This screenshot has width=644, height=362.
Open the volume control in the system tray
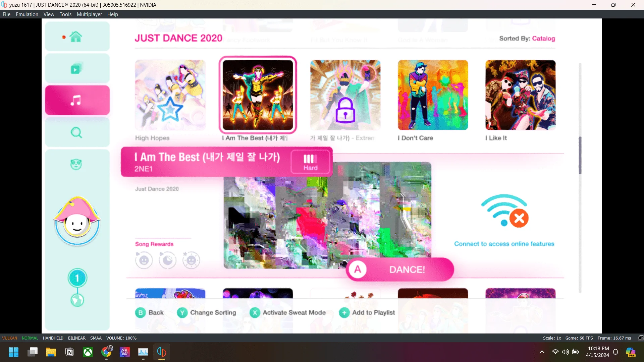566,352
